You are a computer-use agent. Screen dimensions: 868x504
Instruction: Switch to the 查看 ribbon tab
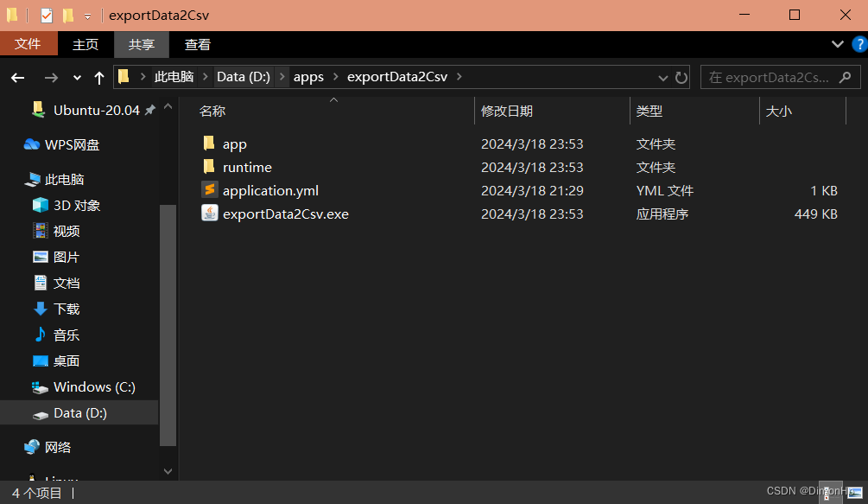pos(198,44)
